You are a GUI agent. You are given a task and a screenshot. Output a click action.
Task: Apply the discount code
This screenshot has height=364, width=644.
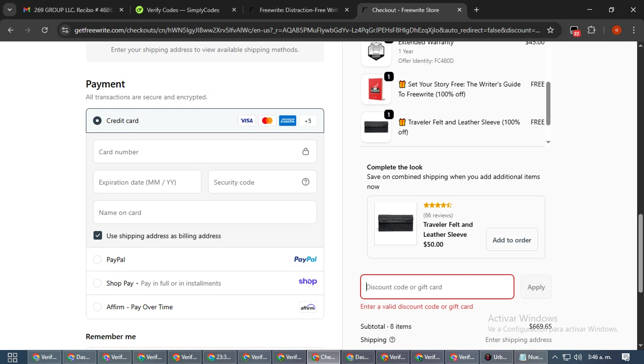[x=536, y=287]
